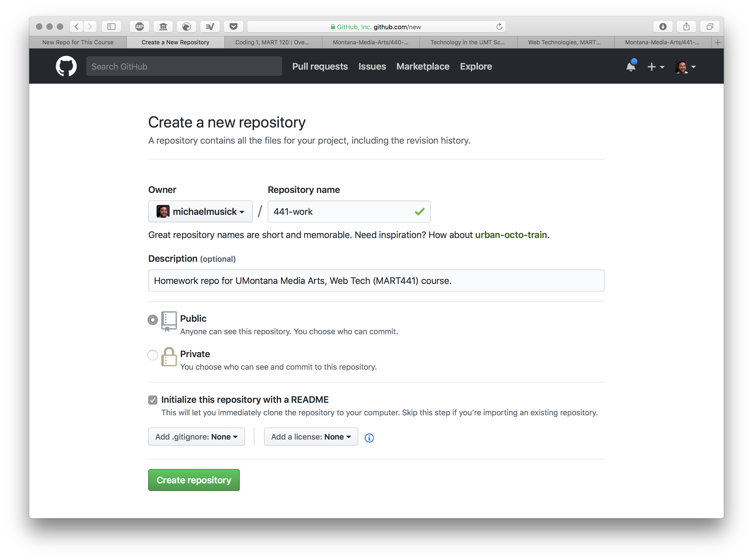Click the GitHub logo icon
The width and height of the screenshot is (753, 560).
[66, 66]
